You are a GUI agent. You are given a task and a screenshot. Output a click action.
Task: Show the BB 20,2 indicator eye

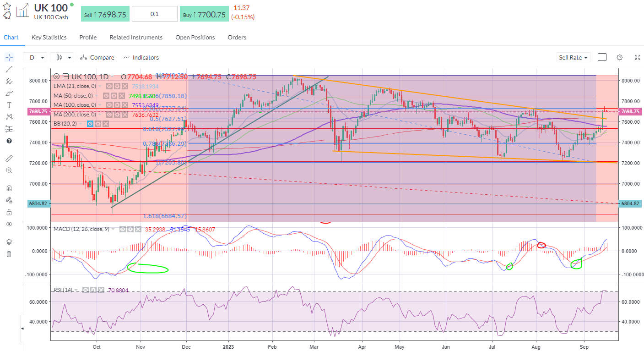pyautogui.click(x=90, y=124)
